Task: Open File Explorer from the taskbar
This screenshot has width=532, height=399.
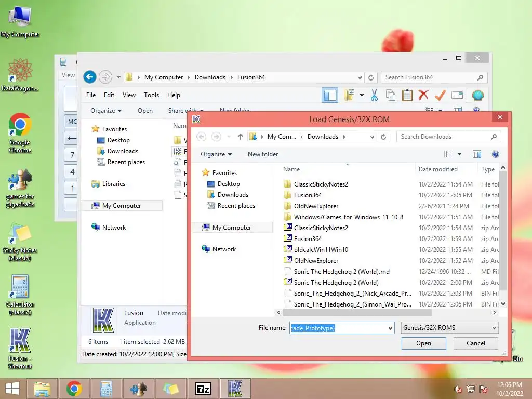Action: click(x=42, y=389)
